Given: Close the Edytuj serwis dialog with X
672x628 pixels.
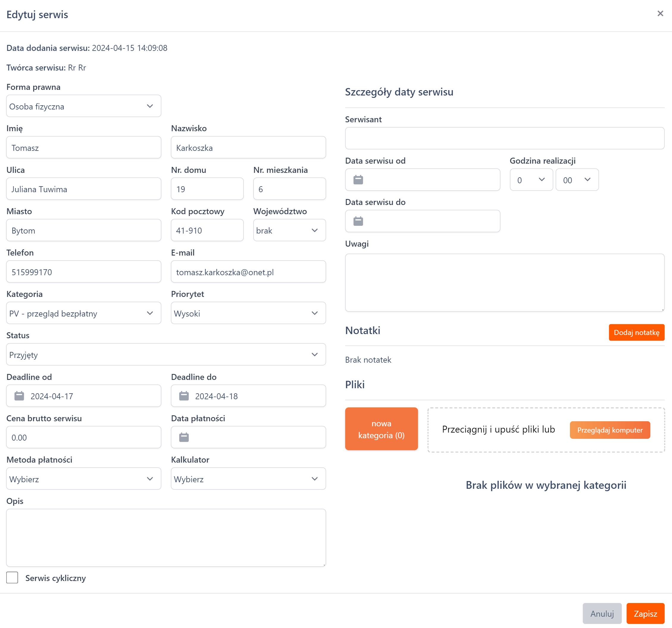Looking at the screenshot, I should pyautogui.click(x=660, y=13).
